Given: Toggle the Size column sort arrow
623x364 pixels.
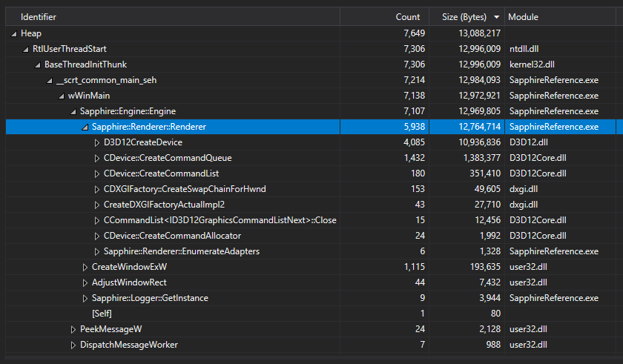Looking at the screenshot, I should click(496, 16).
